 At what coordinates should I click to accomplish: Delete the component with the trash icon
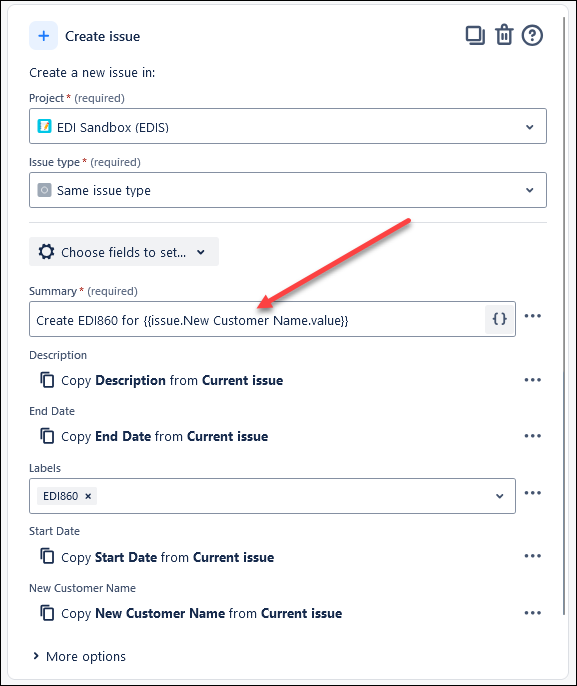point(504,35)
